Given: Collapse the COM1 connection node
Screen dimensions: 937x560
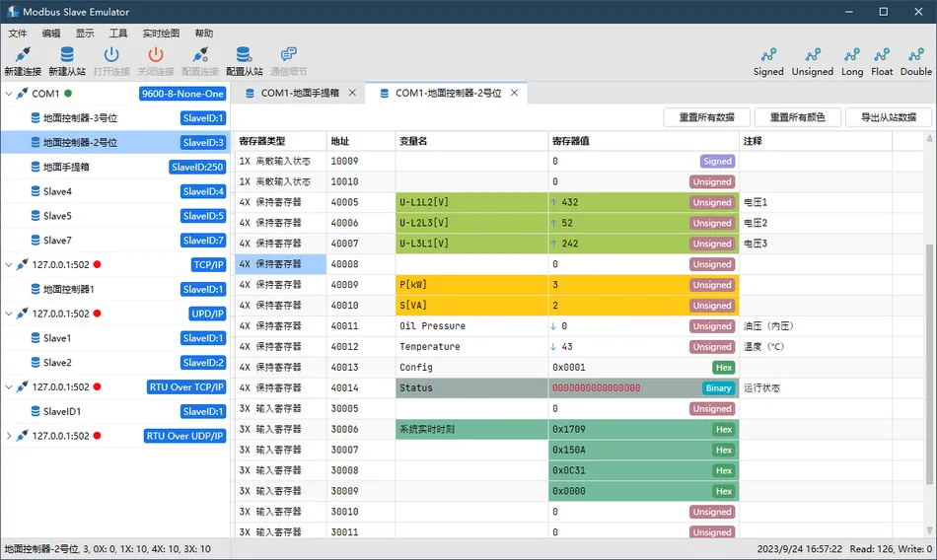Looking at the screenshot, I should (x=9, y=94).
